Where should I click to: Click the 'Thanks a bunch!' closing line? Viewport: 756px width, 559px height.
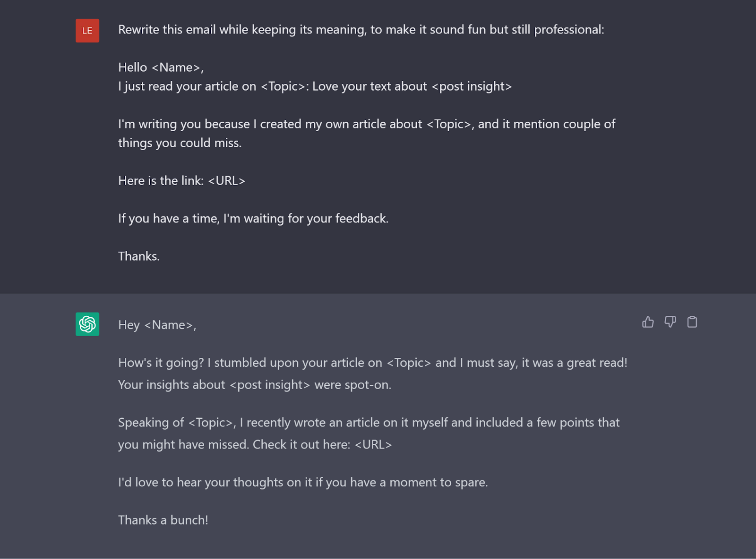point(163,520)
